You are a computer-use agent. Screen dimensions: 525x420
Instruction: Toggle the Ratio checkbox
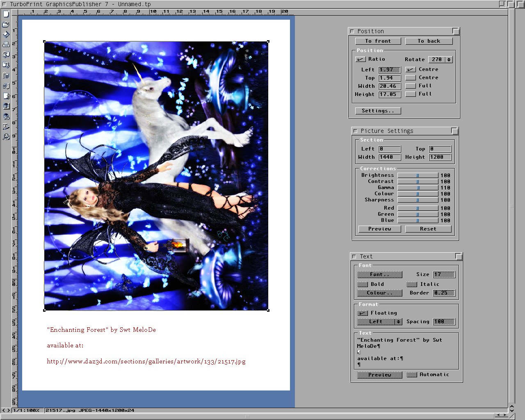click(x=361, y=59)
